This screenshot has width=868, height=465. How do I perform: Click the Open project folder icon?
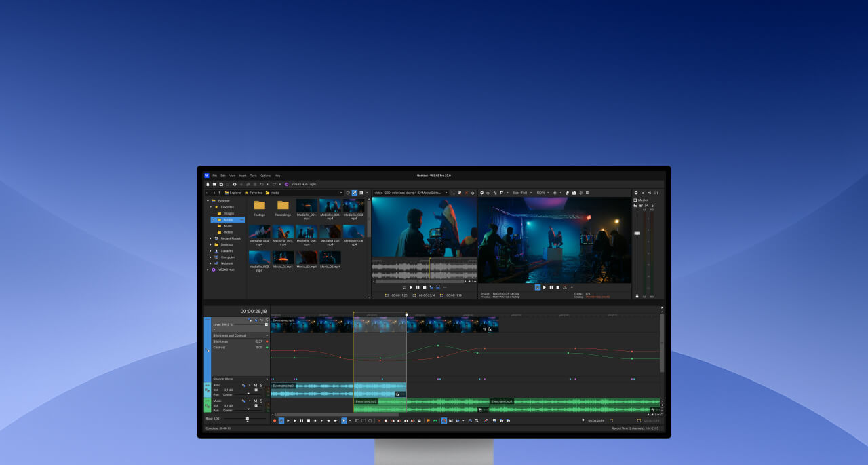(x=214, y=184)
